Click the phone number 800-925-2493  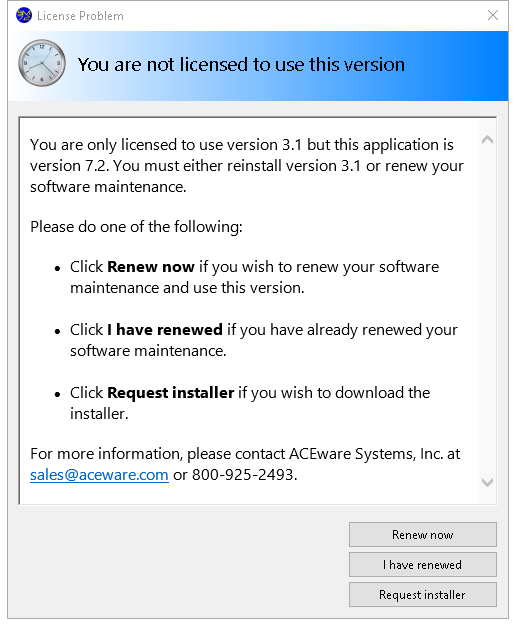click(243, 475)
